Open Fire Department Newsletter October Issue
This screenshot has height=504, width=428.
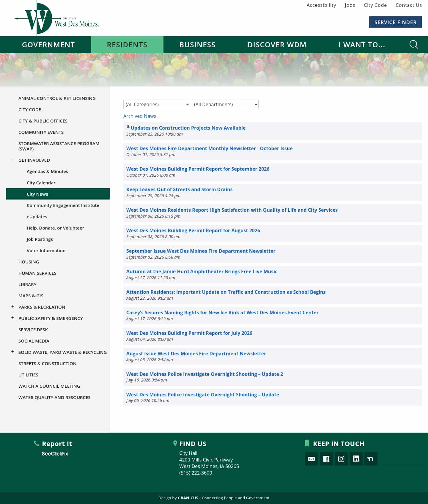pos(209,148)
